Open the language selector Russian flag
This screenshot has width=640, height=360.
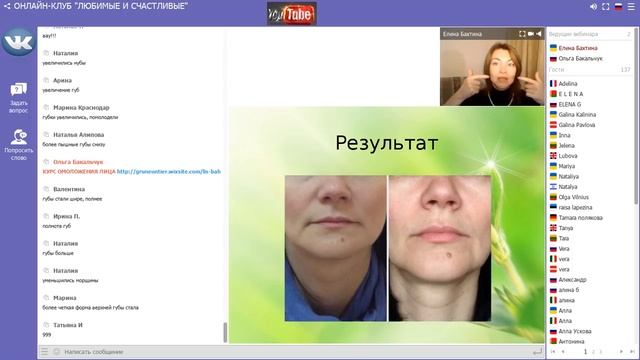pos(618,7)
